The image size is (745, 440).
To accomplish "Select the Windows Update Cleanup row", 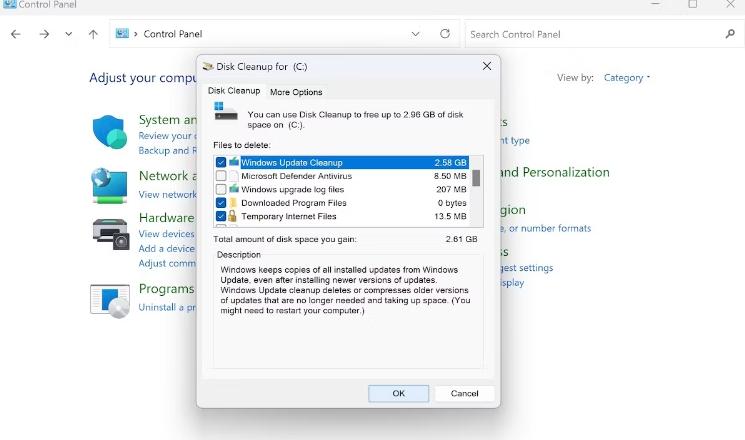I will tap(342, 163).
